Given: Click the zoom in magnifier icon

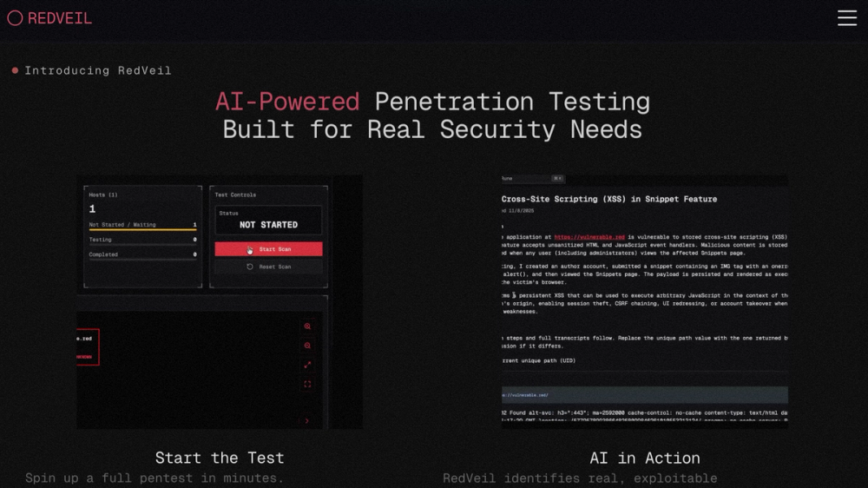Looking at the screenshot, I should tap(307, 326).
